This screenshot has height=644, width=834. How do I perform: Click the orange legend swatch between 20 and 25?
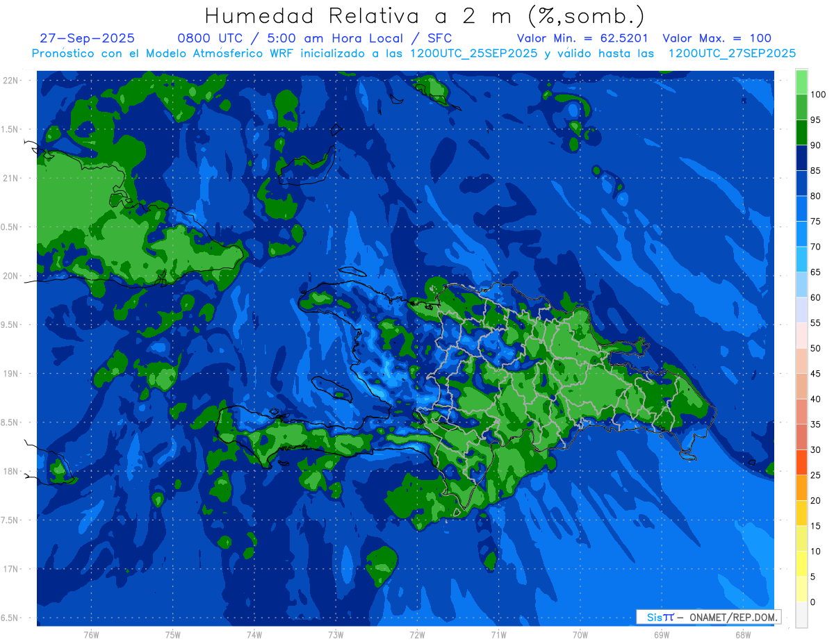[801, 488]
